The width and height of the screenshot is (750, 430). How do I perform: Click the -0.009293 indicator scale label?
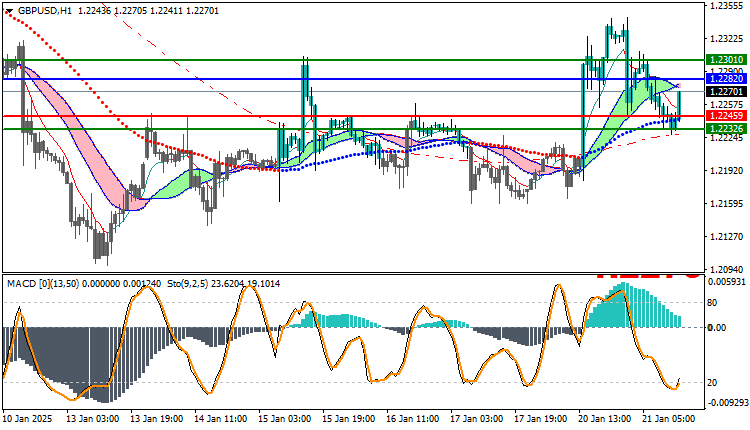[x=727, y=403]
